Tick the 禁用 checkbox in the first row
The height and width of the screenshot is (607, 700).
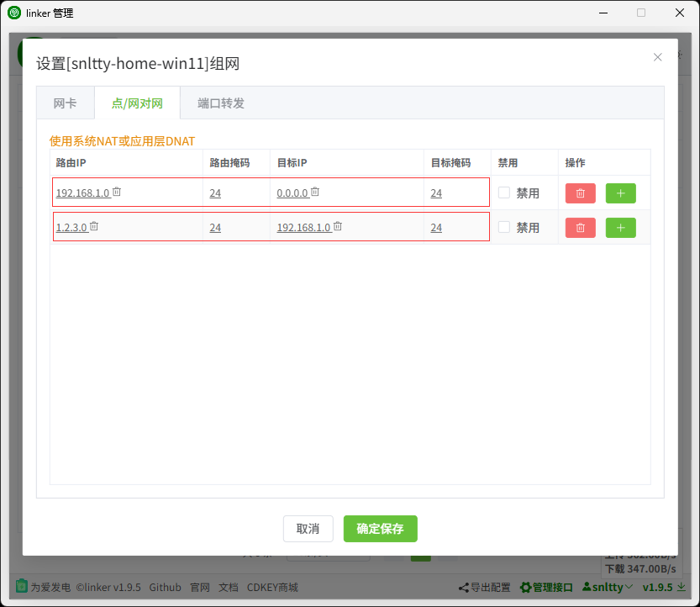(x=504, y=193)
